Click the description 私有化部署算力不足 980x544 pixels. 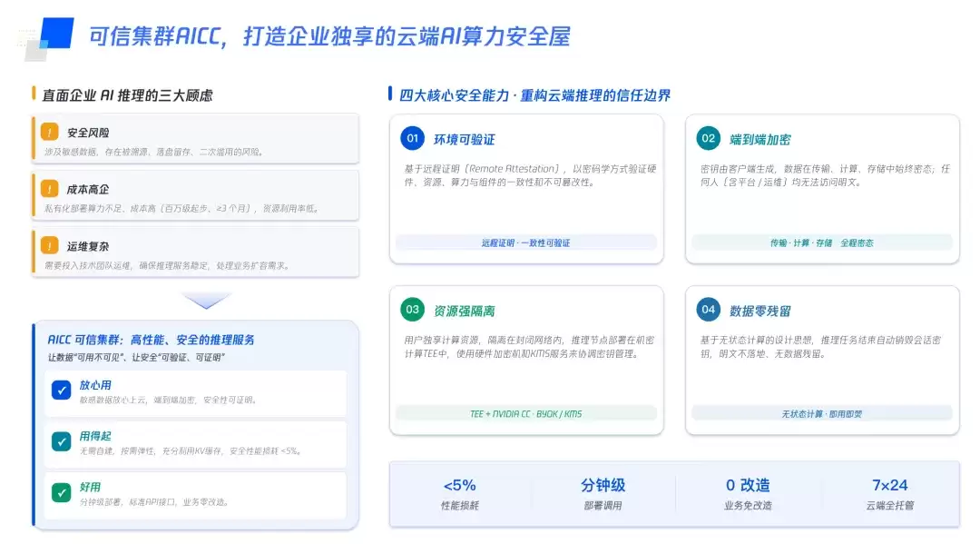point(182,209)
